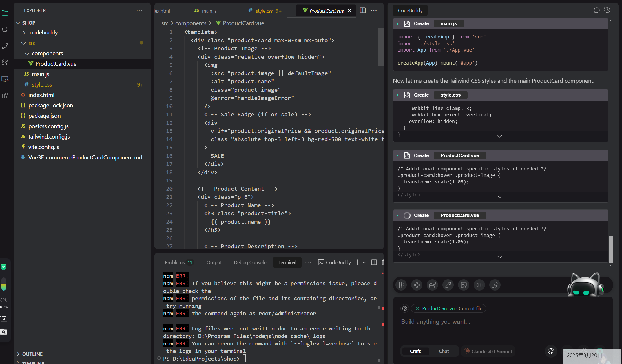Start a new CodeBuddy chat
This screenshot has width=622, height=364.
point(597,10)
